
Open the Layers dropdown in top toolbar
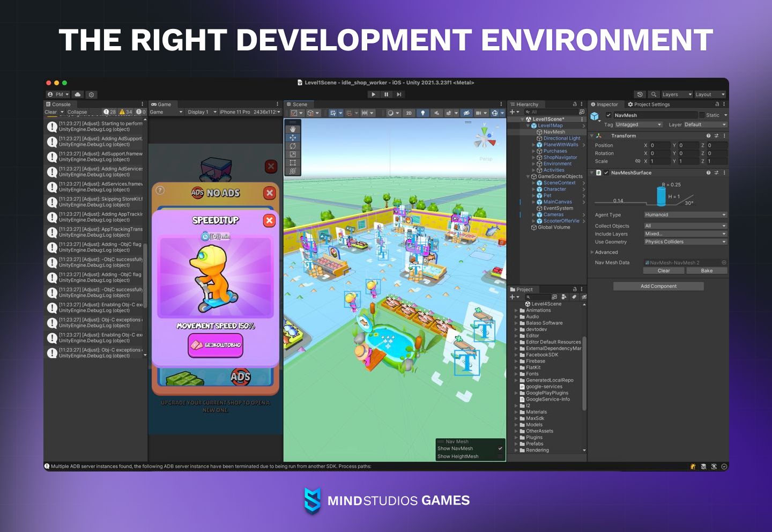[x=677, y=94]
